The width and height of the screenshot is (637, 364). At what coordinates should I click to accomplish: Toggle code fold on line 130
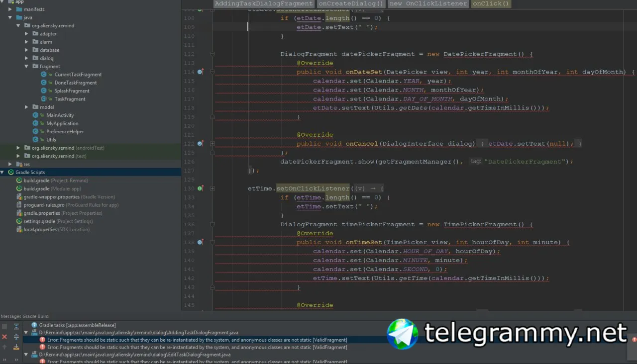pyautogui.click(x=212, y=188)
